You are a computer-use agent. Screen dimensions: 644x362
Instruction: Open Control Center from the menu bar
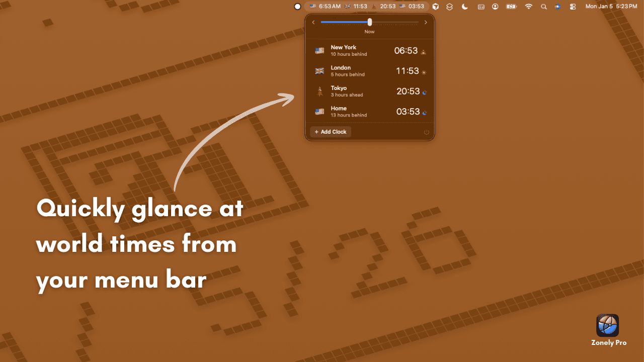point(573,7)
